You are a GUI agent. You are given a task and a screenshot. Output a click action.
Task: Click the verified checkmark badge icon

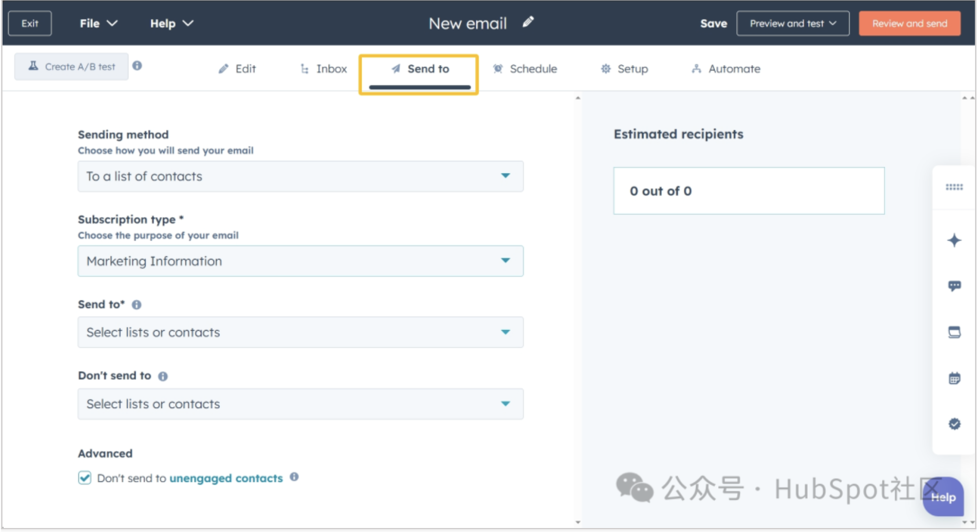954,424
